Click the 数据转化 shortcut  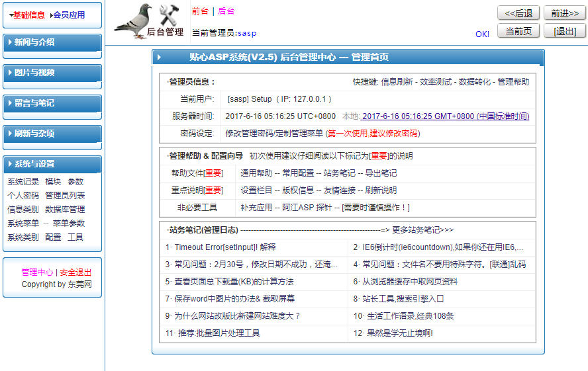click(474, 81)
